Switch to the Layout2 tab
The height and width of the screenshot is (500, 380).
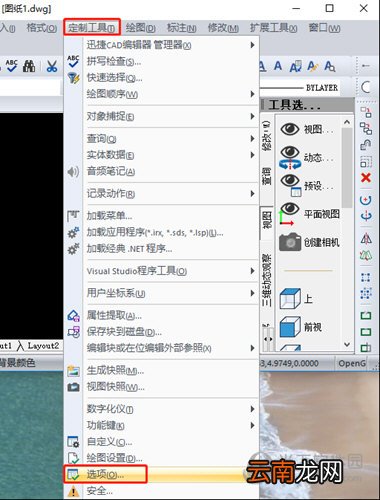point(43,346)
